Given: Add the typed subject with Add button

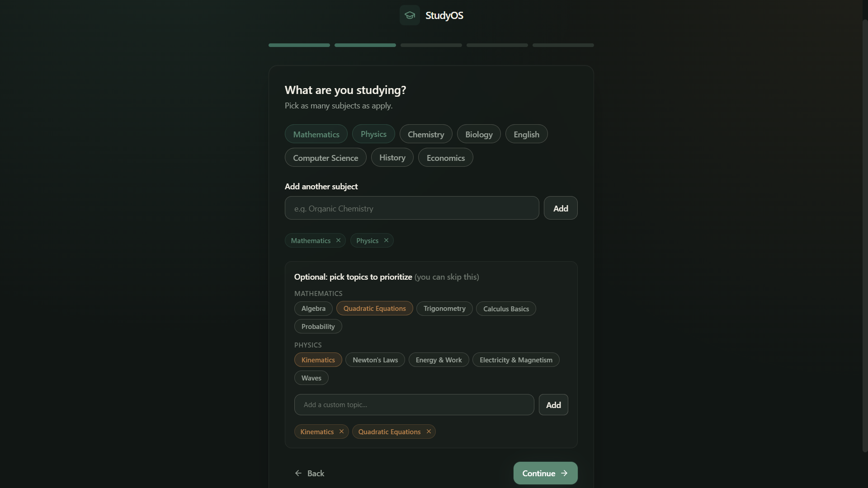Looking at the screenshot, I should pyautogui.click(x=561, y=208).
